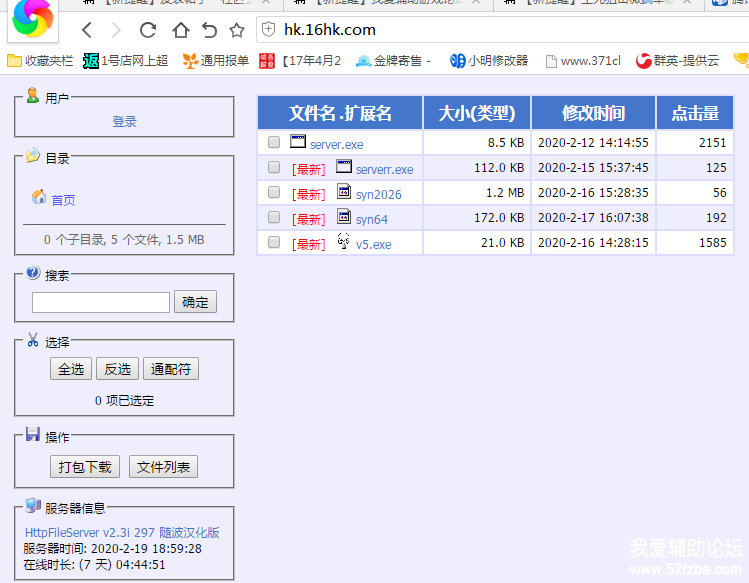
Task: Sort the file list by 修改时间 column
Action: 593,113
